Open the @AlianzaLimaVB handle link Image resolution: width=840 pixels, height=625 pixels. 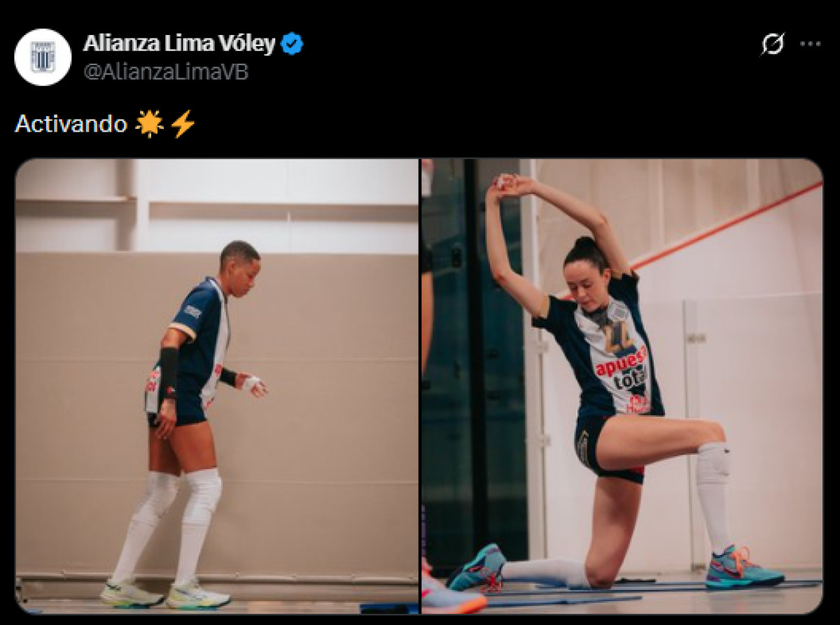pos(166,72)
